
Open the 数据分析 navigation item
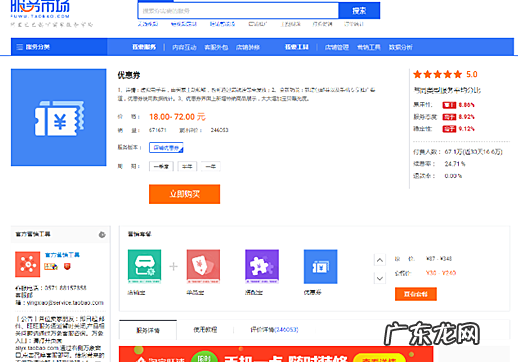pyautogui.click(x=400, y=47)
